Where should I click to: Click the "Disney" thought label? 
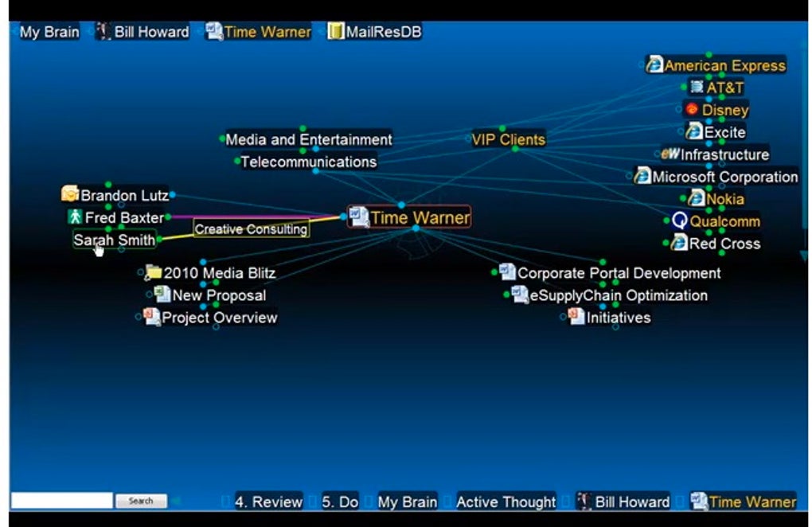(725, 109)
